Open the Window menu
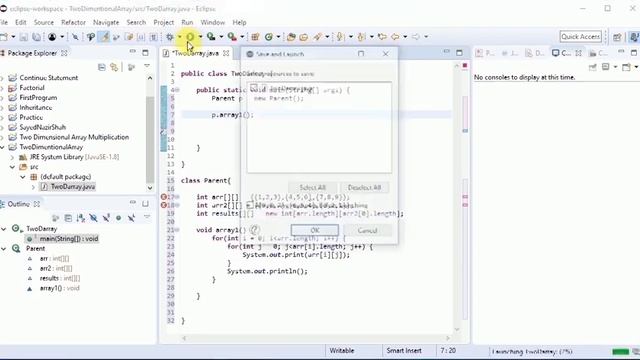The width and height of the screenshot is (640, 360). [x=213, y=22]
